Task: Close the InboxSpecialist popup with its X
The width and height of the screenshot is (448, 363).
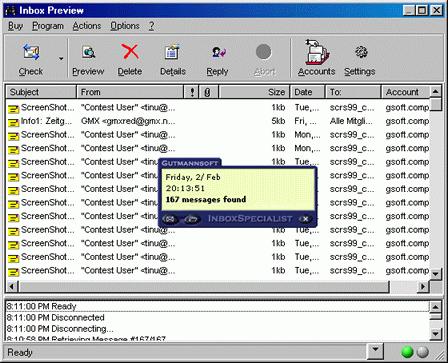Action: (x=305, y=219)
